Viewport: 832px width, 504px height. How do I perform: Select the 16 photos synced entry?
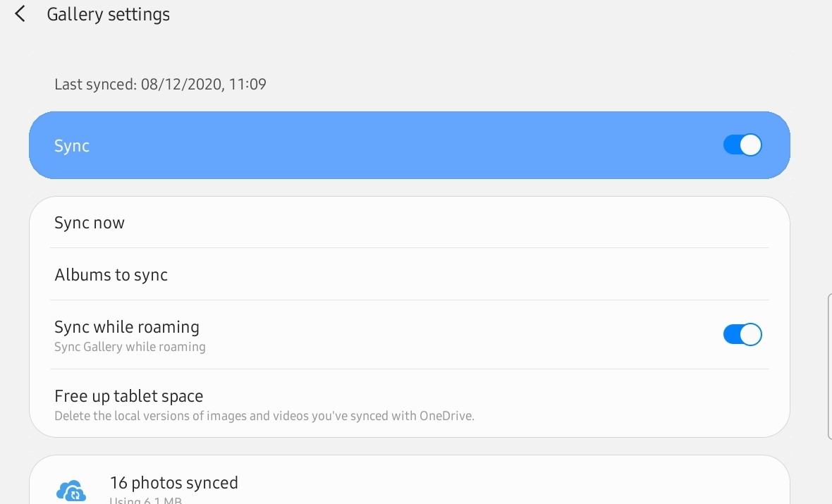[409, 481]
